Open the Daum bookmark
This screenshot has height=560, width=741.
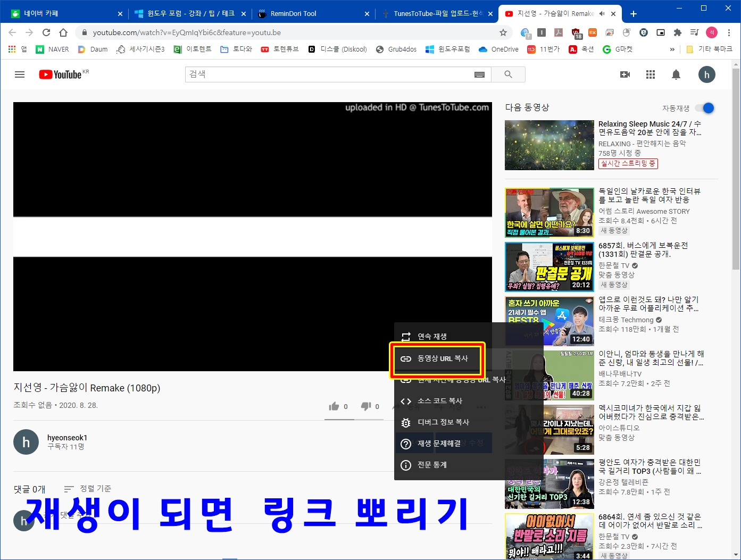93,49
